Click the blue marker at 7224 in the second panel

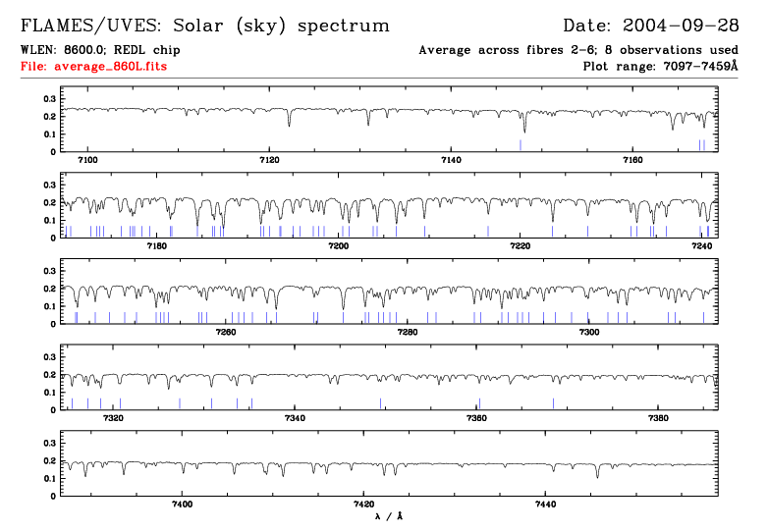[553, 232]
